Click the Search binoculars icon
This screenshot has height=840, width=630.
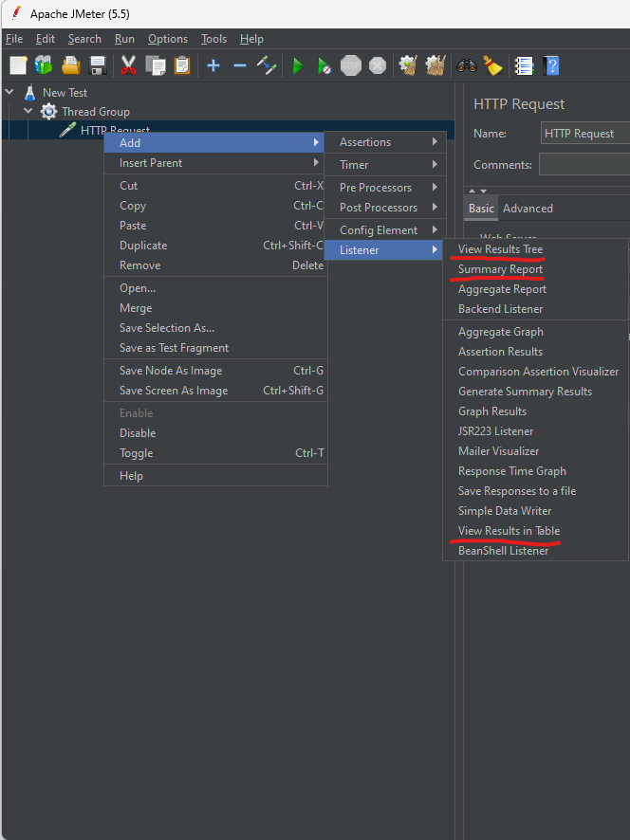click(x=467, y=66)
